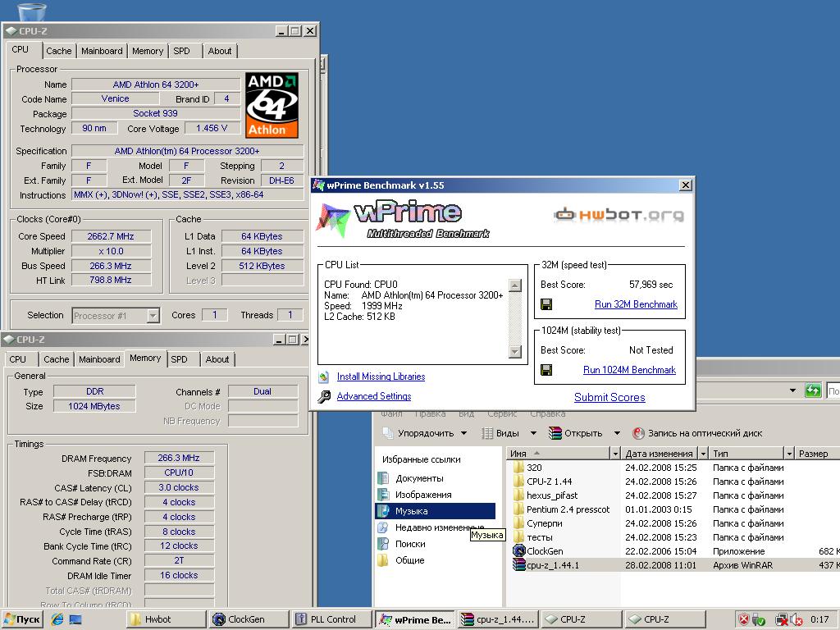Open folder icon named 320
Screen dimensions: 840x630
coord(518,467)
